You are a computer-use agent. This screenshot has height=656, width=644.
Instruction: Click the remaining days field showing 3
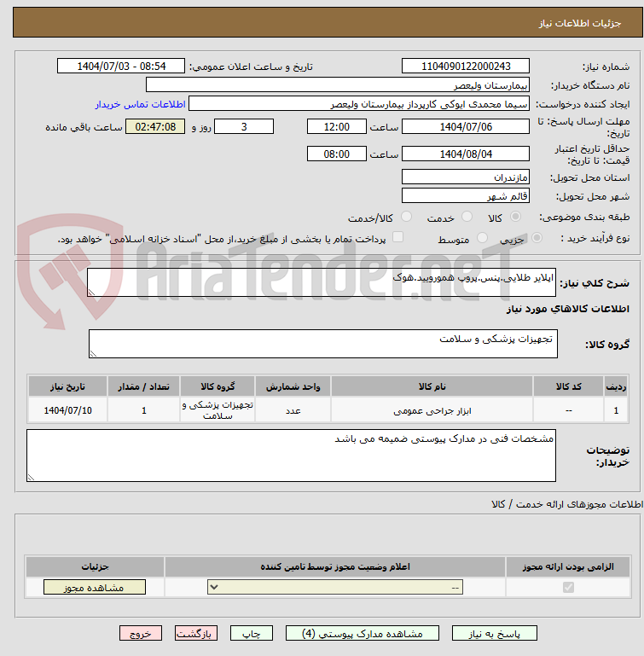point(244,127)
